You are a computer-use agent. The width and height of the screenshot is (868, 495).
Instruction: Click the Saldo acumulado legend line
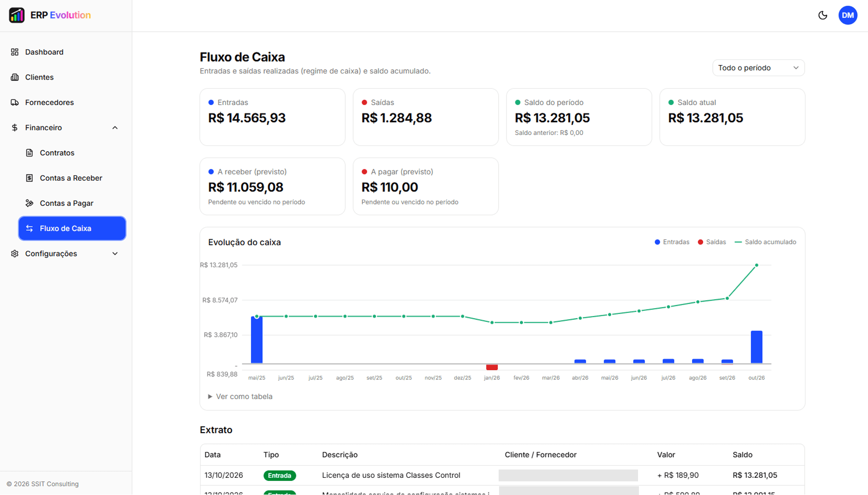point(738,242)
